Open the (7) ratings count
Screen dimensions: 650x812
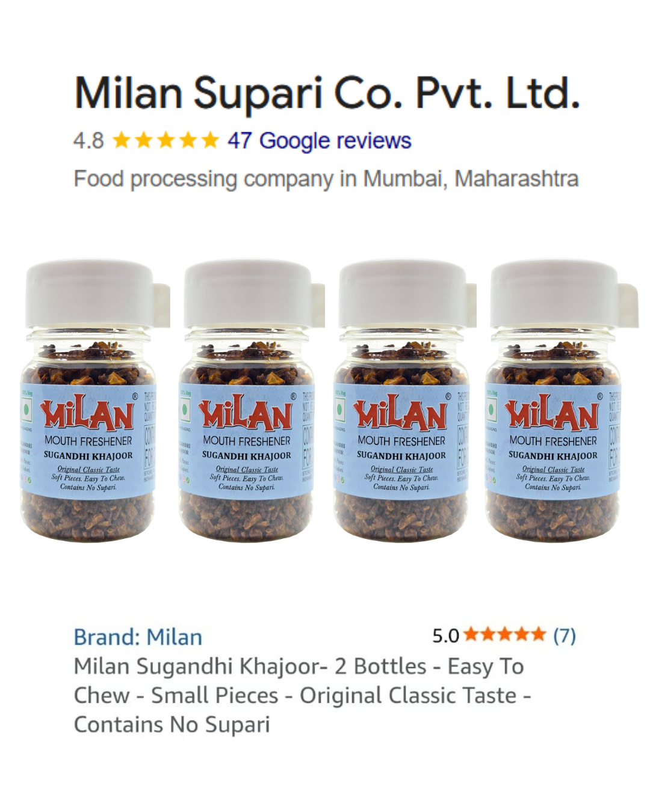pos(565,635)
